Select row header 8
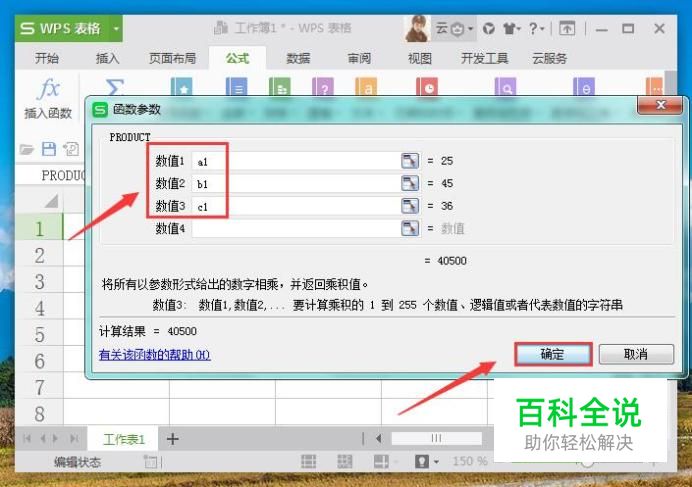Screen dimensions: 692x487 point(40,414)
